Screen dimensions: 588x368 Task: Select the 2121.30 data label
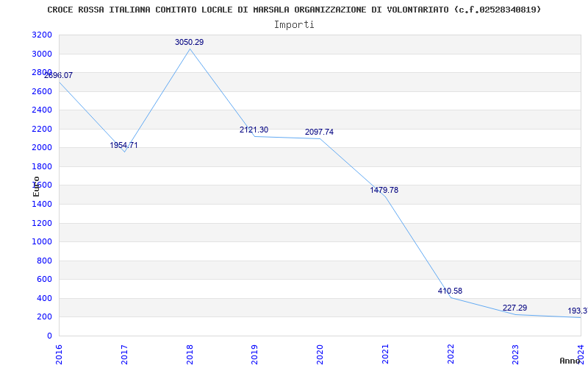pos(254,130)
